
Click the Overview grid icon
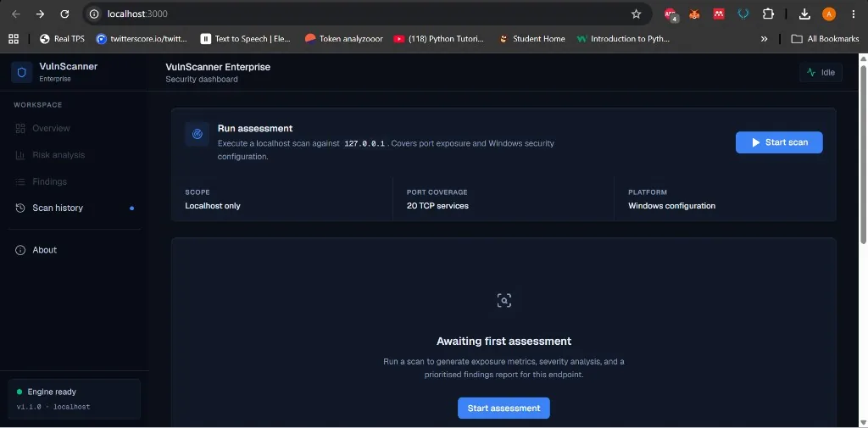click(x=20, y=129)
